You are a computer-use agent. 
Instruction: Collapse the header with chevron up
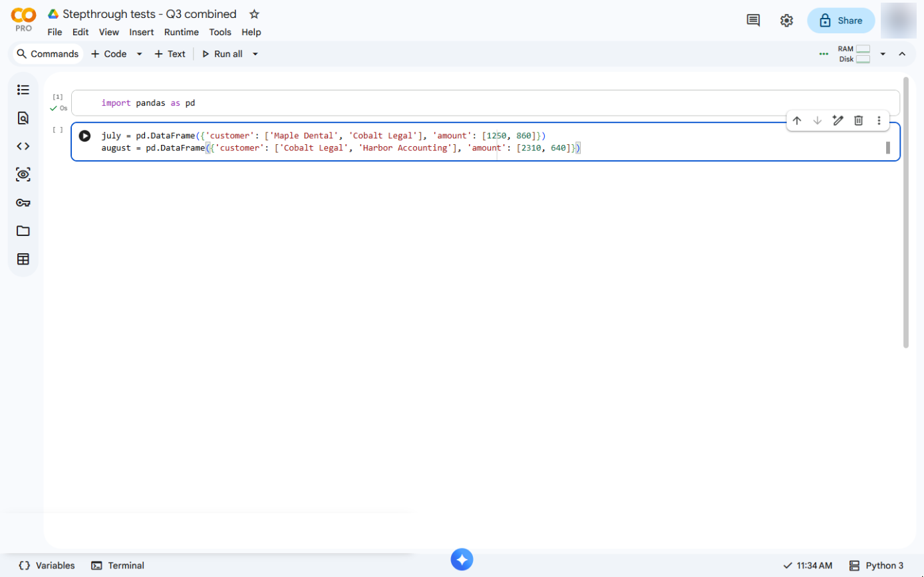[902, 54]
